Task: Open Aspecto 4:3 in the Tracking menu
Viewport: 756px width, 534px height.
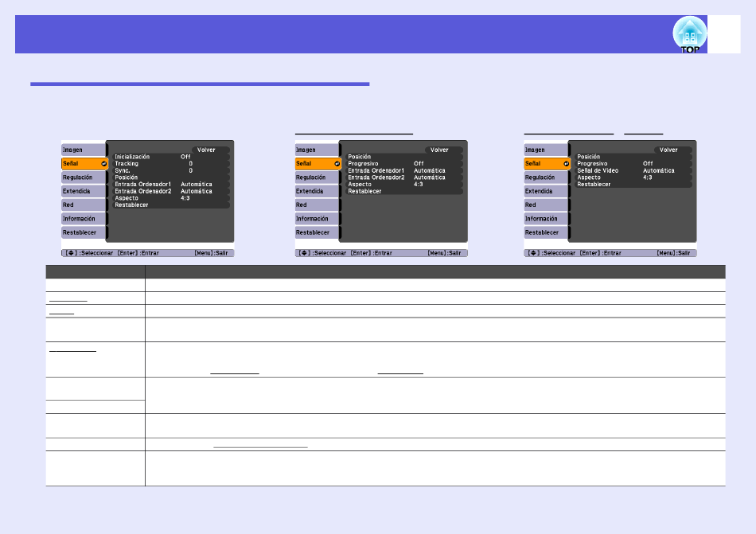Action: tap(170, 198)
